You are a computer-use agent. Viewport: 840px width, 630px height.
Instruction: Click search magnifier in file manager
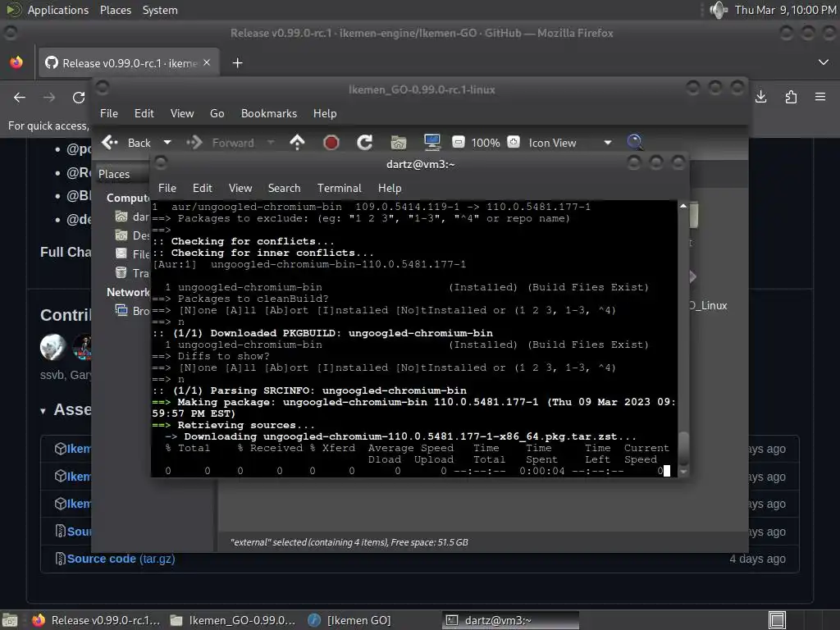pos(635,143)
